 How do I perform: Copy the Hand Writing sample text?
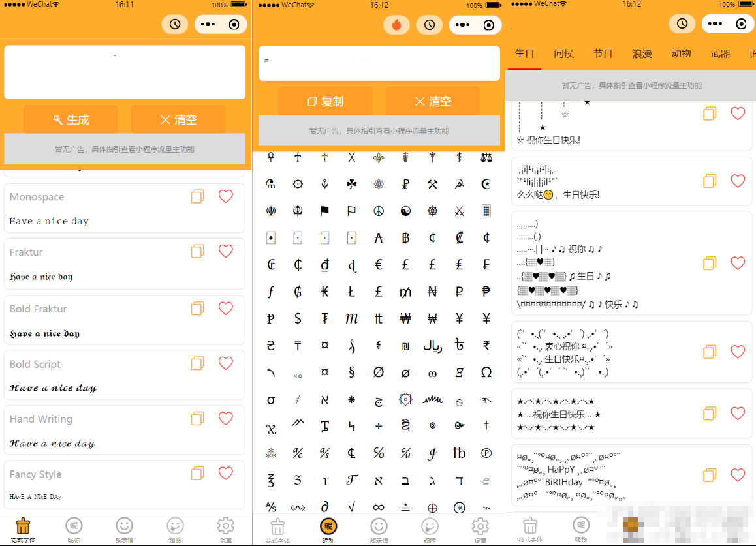tap(198, 418)
